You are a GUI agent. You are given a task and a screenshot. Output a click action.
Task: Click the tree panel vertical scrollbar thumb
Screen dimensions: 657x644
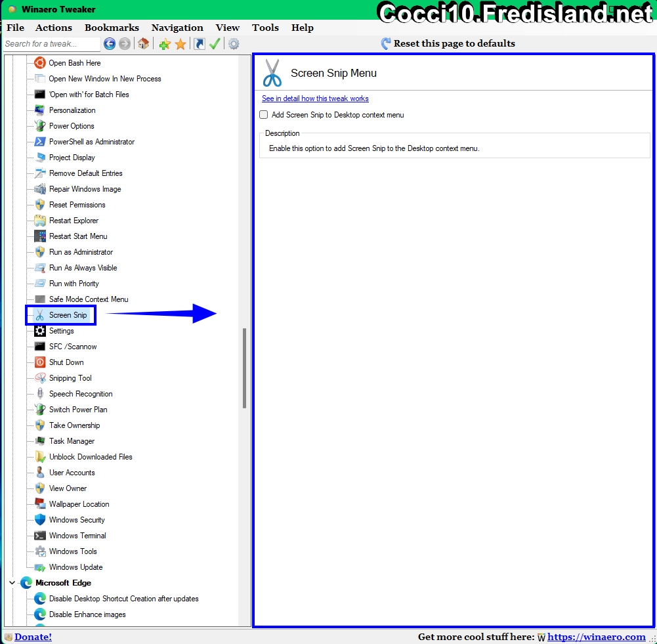(x=244, y=368)
